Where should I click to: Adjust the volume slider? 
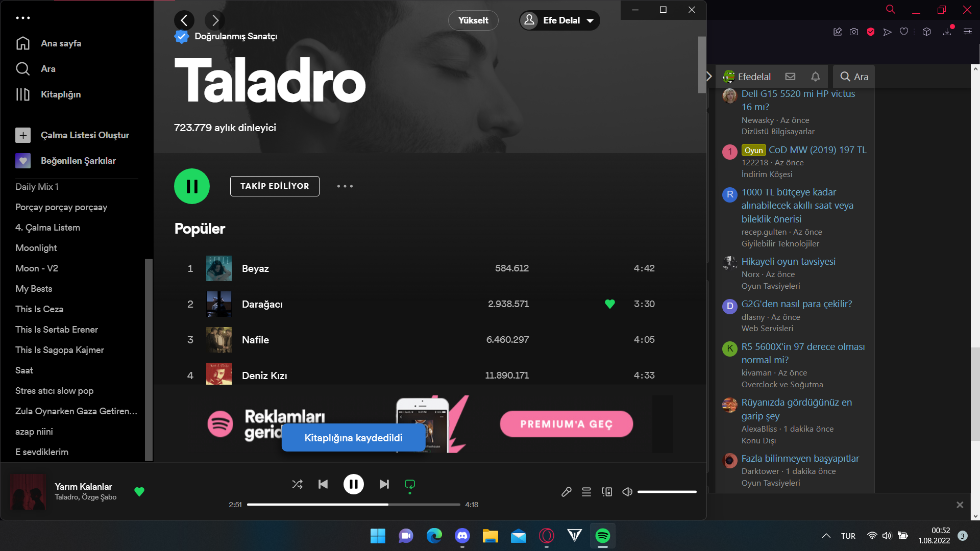click(x=667, y=492)
